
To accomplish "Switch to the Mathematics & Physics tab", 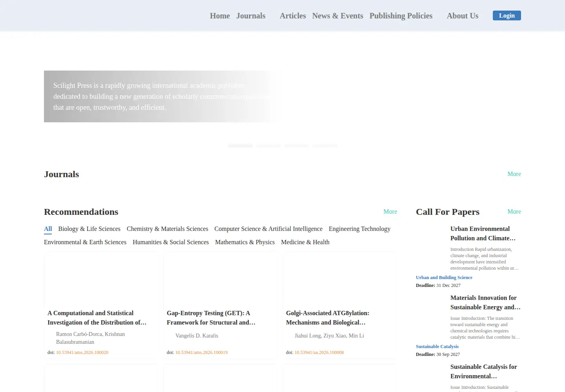I will [245, 242].
